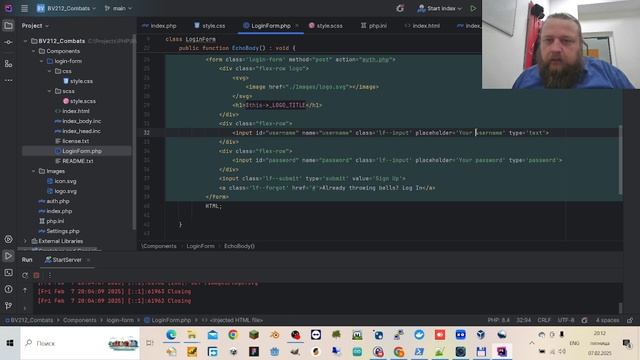Rerun the StartServer configuration
The width and height of the screenshot is (640, 360).
25,276
